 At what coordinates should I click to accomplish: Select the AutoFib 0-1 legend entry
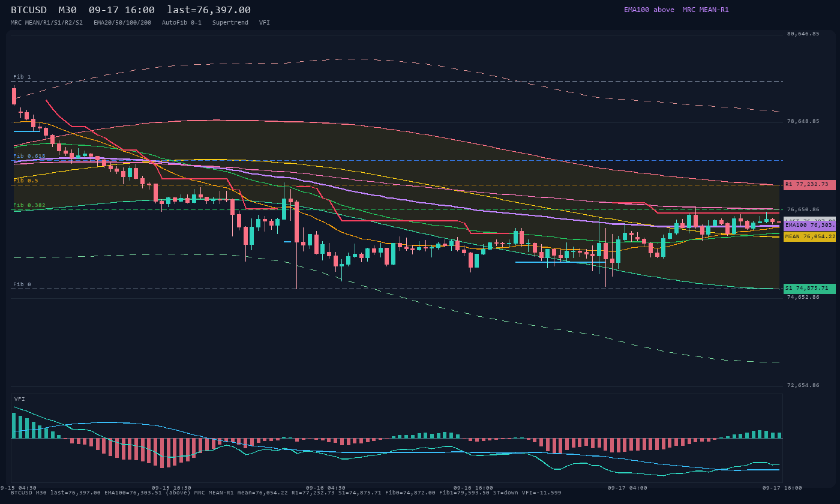[x=182, y=22]
